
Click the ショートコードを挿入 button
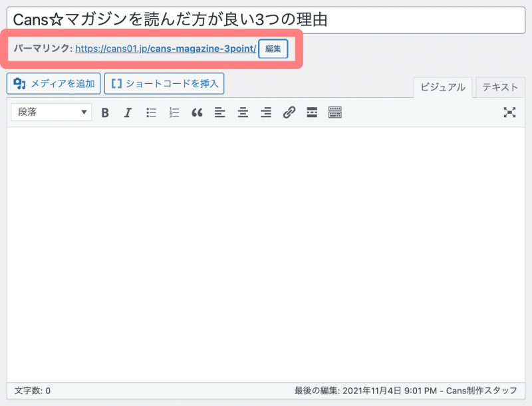click(164, 84)
